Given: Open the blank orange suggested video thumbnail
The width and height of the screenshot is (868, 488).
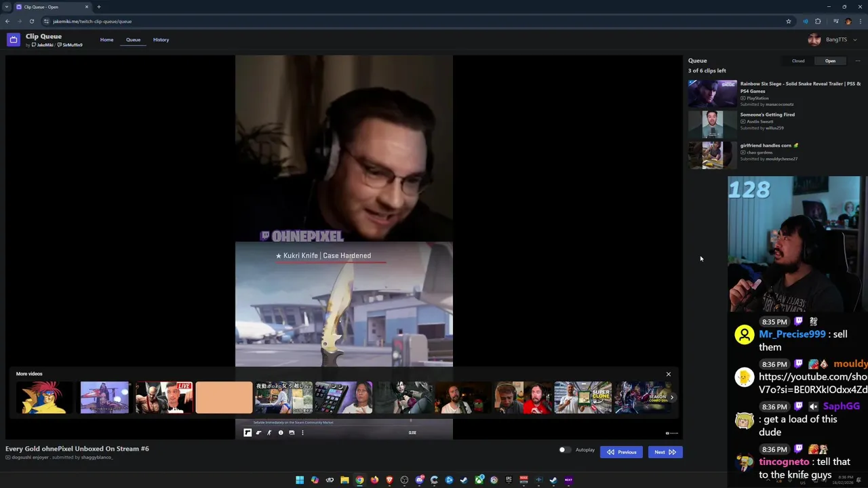Looking at the screenshot, I should pyautogui.click(x=224, y=398).
